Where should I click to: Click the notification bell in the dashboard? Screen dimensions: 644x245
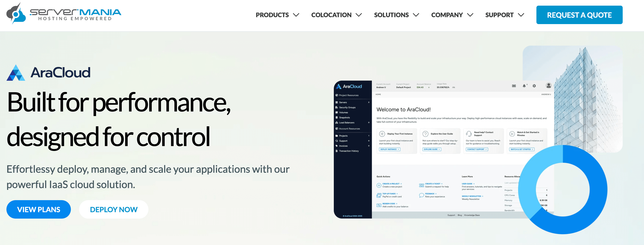tap(524, 86)
